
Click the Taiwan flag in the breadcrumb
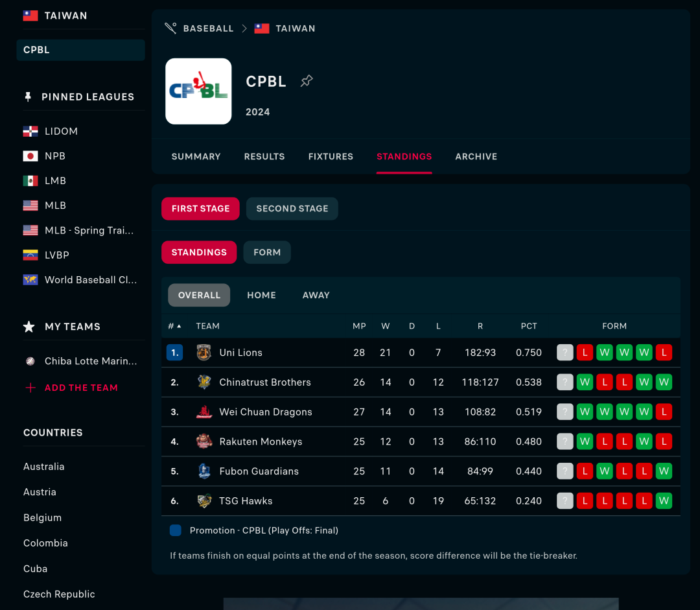coord(262,28)
